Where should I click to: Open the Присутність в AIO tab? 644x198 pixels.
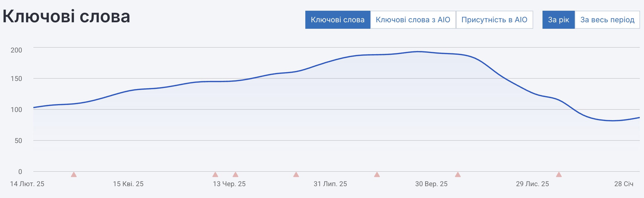point(494,20)
